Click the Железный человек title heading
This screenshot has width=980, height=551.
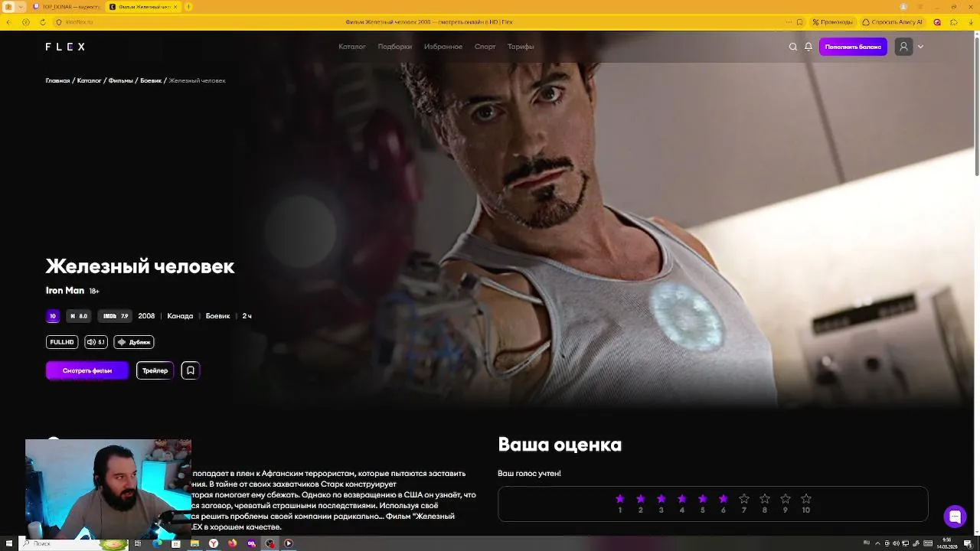pos(140,266)
